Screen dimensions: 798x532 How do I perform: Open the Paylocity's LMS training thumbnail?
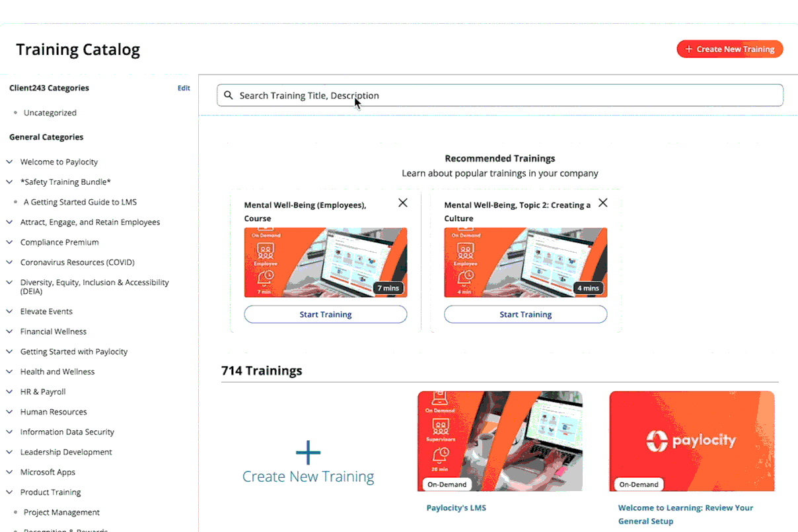point(500,441)
